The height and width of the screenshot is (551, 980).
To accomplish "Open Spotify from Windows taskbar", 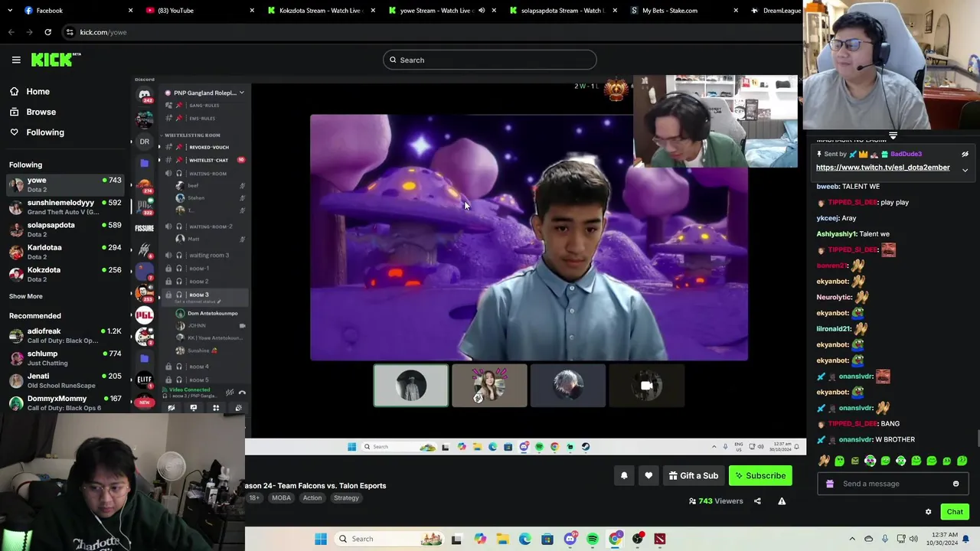I will [593, 539].
